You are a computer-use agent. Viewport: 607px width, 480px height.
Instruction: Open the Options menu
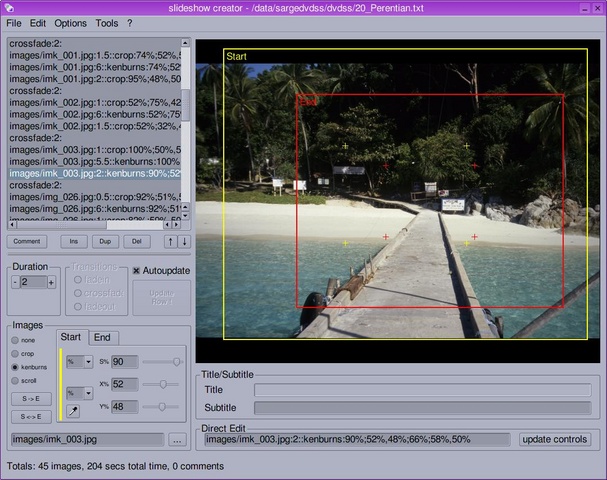[70, 22]
